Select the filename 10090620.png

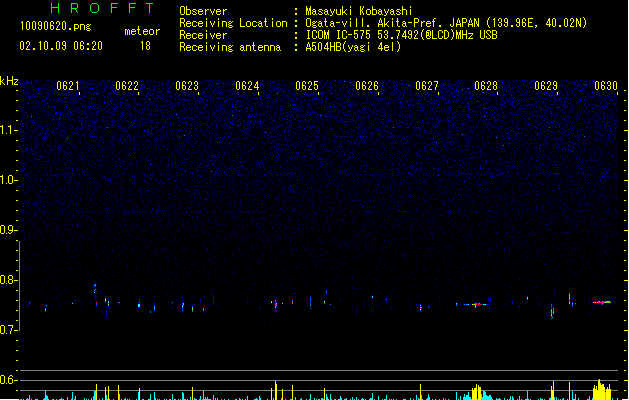click(56, 26)
